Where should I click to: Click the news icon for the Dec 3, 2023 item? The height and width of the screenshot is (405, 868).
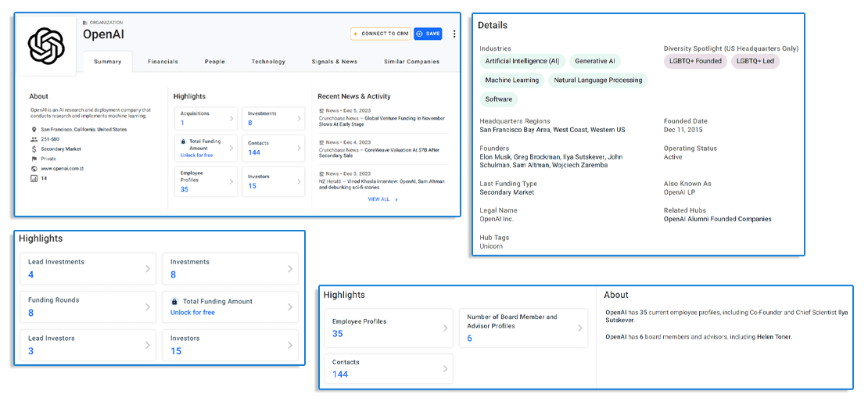click(321, 174)
